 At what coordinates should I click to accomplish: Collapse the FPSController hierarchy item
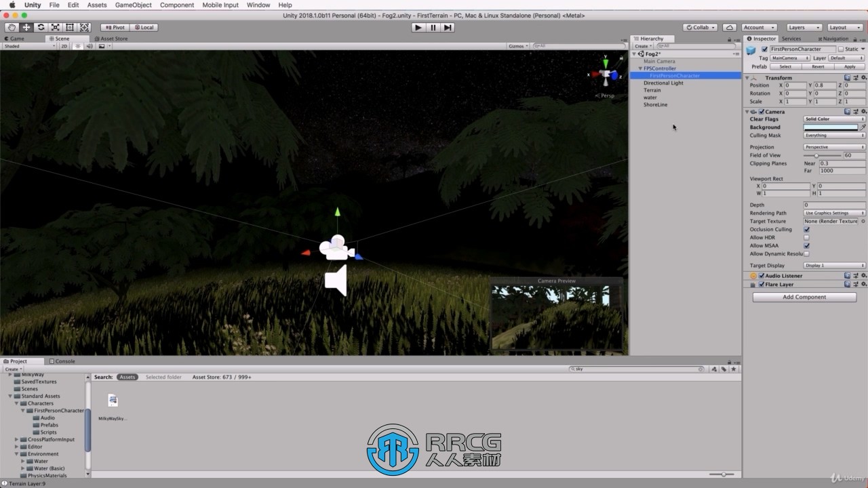640,68
